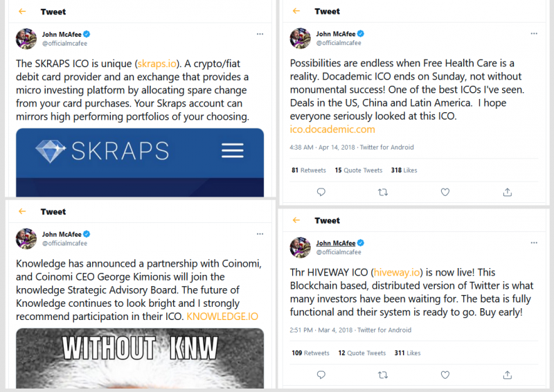Like the Docademic ICO tweet
Viewport: 554px width, 392px height.
coord(445,192)
